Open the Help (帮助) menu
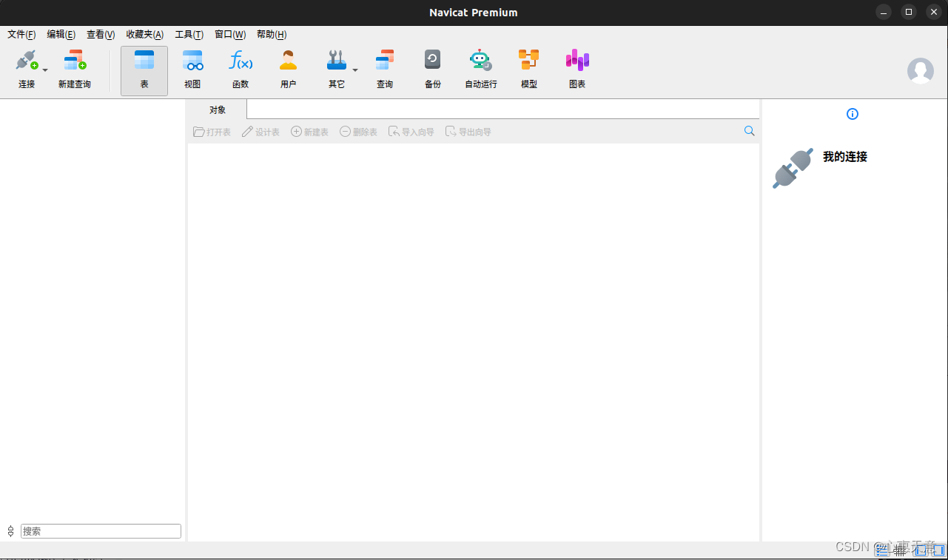Viewport: 948px width, 560px height. pyautogui.click(x=272, y=35)
